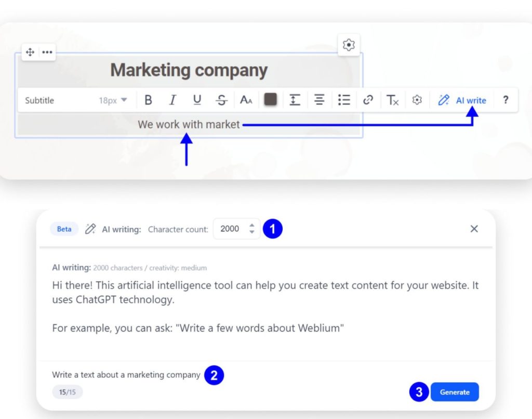This screenshot has height=419, width=532.
Task: Click the insert link icon
Action: point(369,100)
